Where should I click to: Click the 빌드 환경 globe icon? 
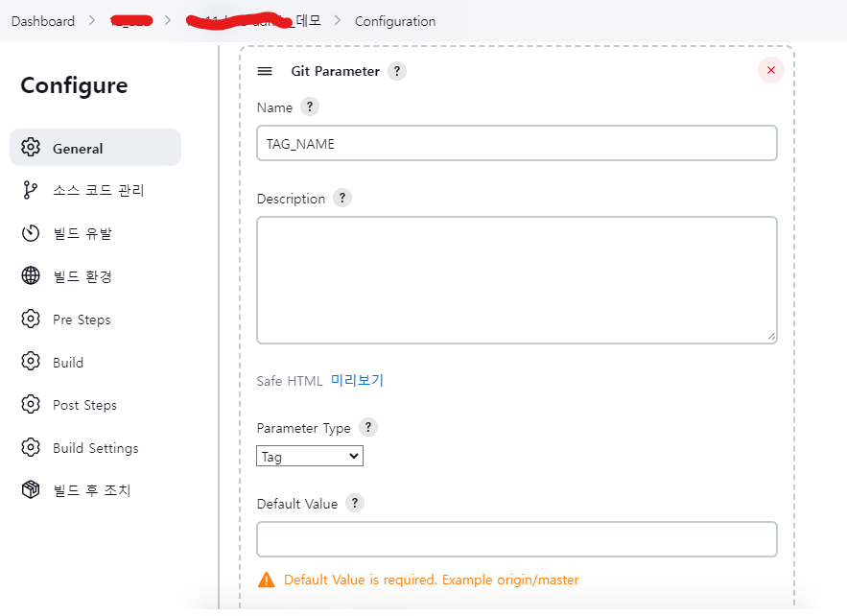(x=31, y=275)
